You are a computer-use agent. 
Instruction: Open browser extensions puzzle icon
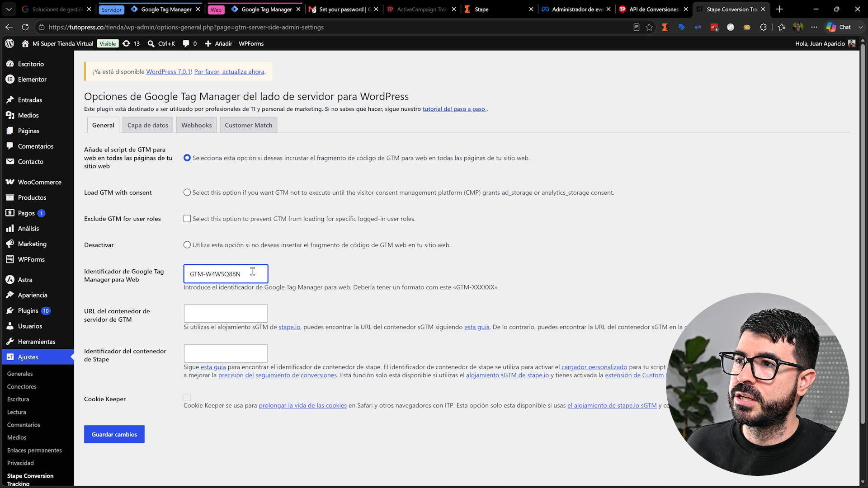coord(763,27)
